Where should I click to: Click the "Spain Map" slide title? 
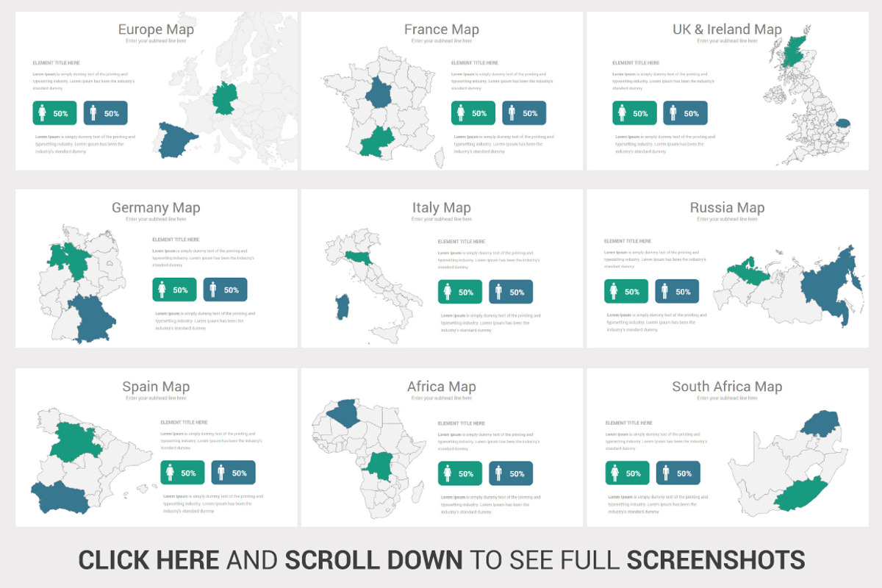tap(156, 387)
